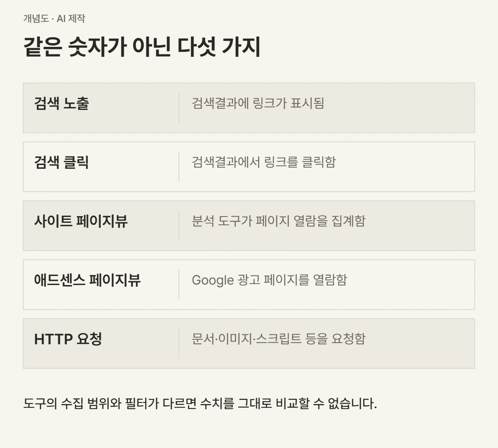Viewport: 498px width, 448px height.
Task: Click the description '검색결과에 링크가 표시됨'
Action: [x=258, y=103]
